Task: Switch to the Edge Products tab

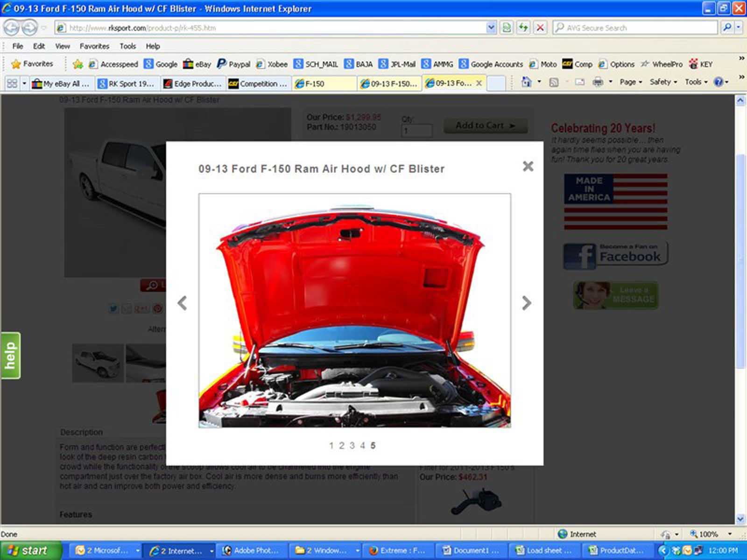Action: [193, 84]
